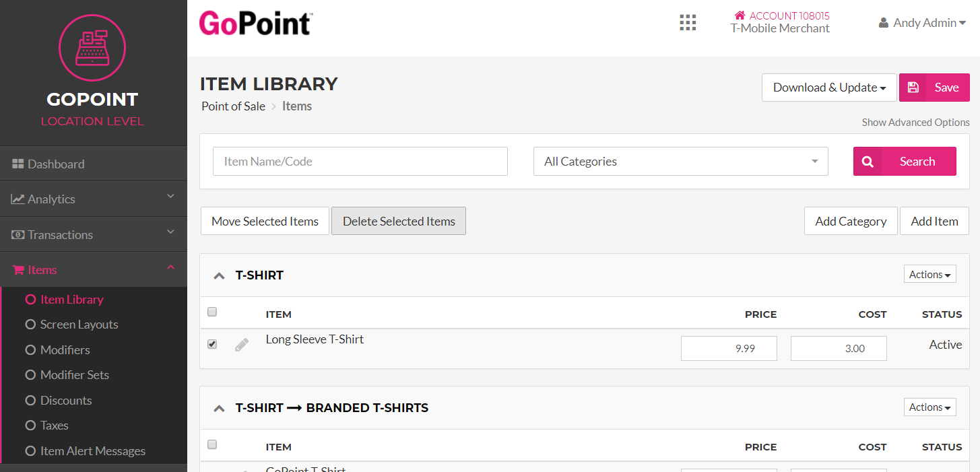Image resolution: width=980 pixels, height=472 pixels.
Task: Click the pencil edit icon for Long Sleeve T-Shirt
Action: click(242, 345)
